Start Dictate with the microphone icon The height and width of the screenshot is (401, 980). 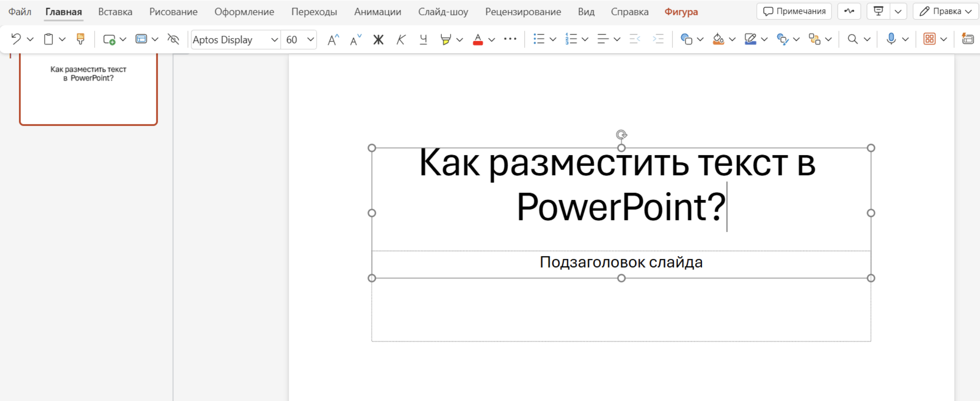click(x=891, y=39)
